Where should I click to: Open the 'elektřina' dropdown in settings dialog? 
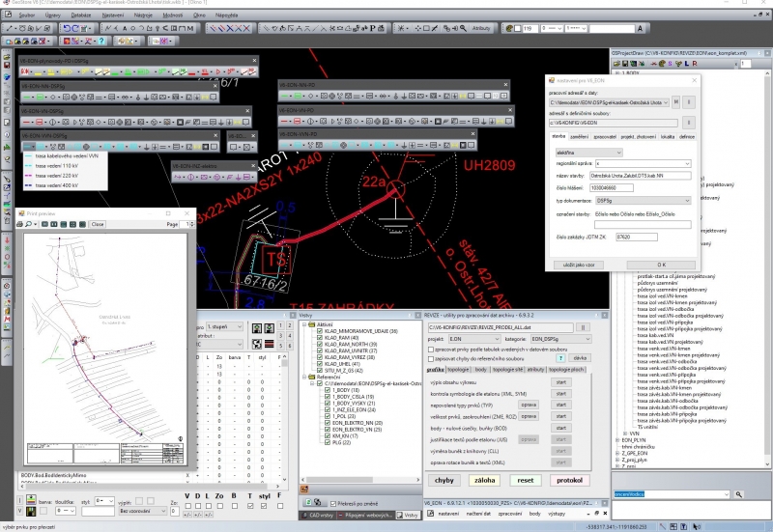tap(588, 153)
